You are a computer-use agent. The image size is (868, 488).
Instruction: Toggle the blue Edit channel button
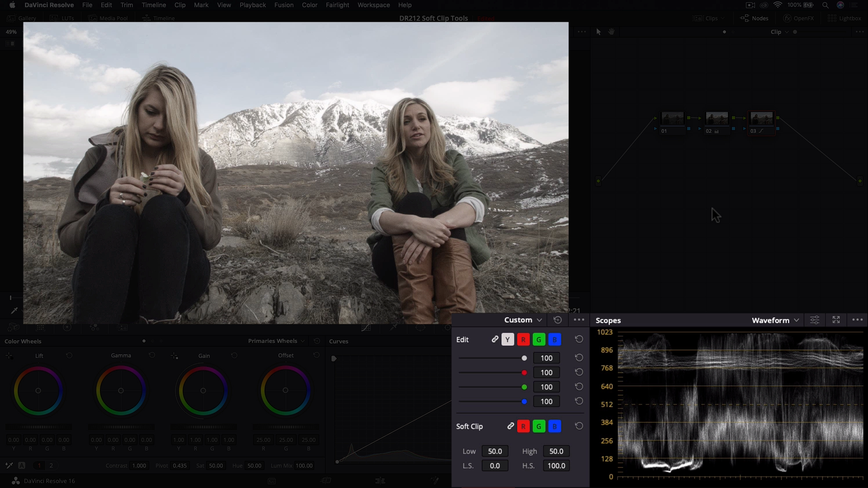(x=555, y=339)
